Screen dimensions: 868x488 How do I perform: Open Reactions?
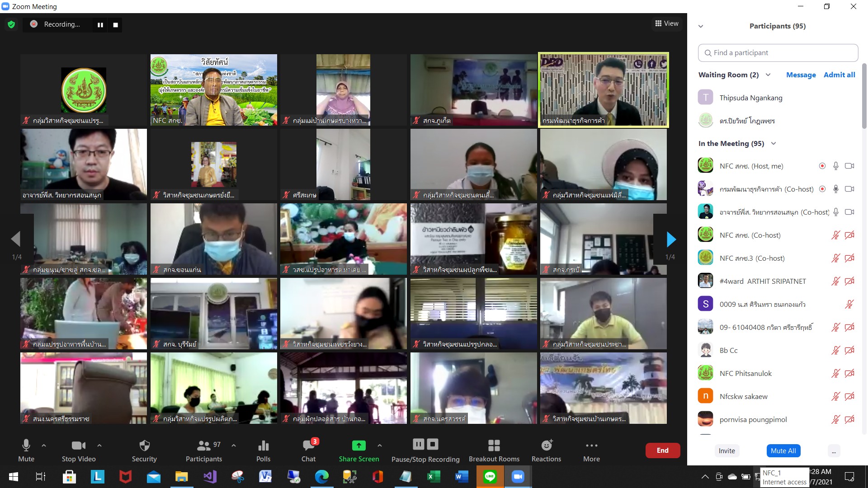point(546,450)
